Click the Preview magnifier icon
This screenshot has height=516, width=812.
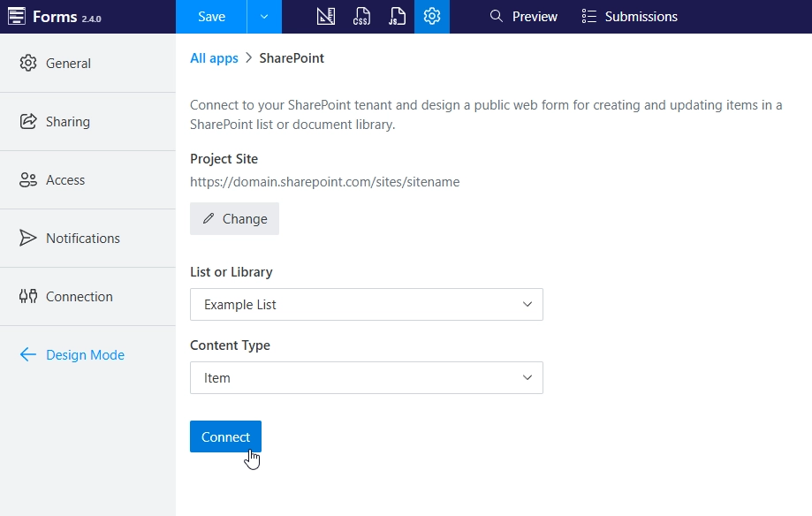click(496, 16)
